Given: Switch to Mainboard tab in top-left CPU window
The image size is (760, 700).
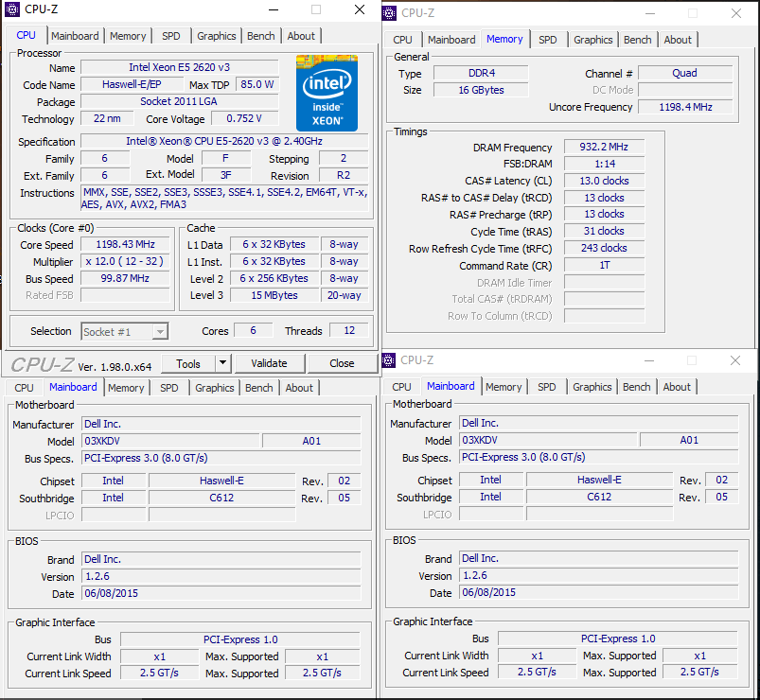Looking at the screenshot, I should click(x=75, y=36).
